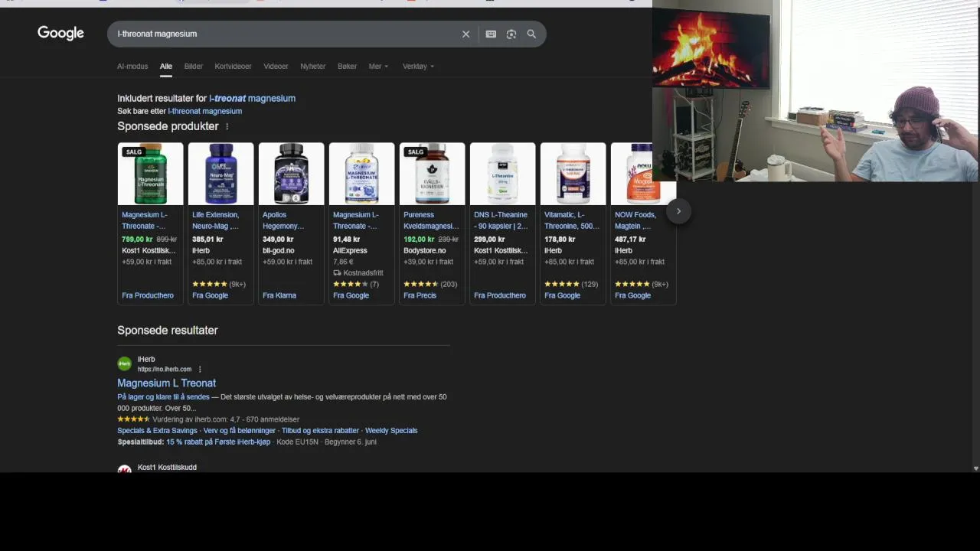980x551 pixels.
Task: Open Vitamatic L-Threonine product image
Action: click(x=573, y=174)
